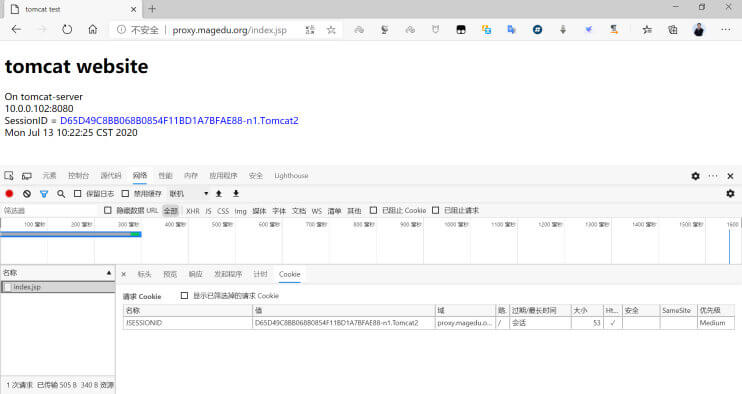Open the Collections icon

672,30
